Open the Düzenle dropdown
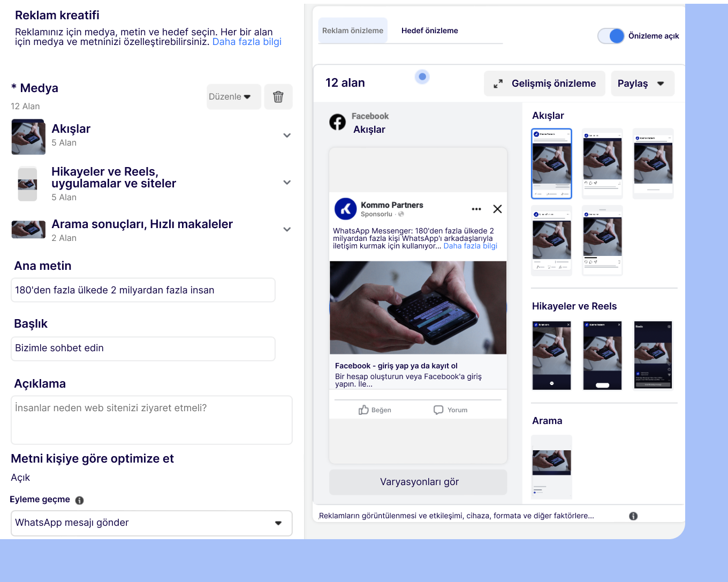The image size is (728, 582). tap(233, 97)
